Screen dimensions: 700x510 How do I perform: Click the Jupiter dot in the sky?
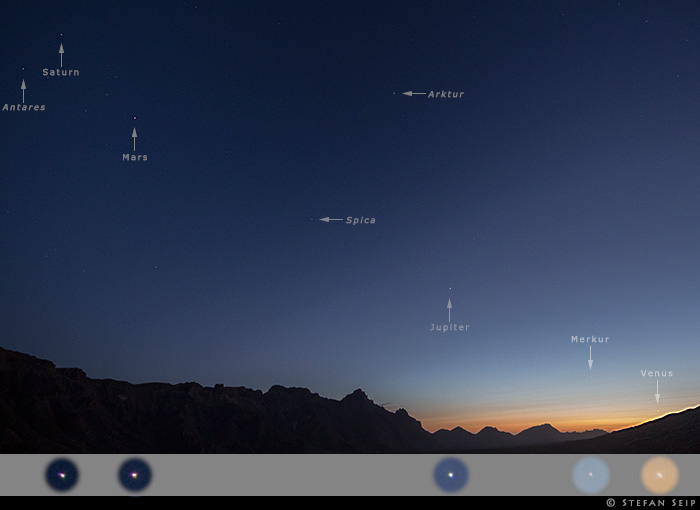coord(450,288)
